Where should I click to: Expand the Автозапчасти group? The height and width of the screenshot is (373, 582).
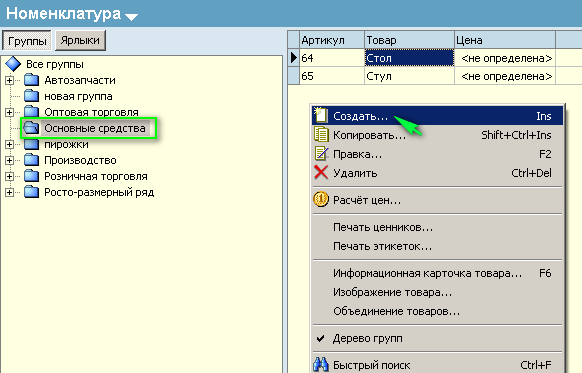pyautogui.click(x=9, y=80)
